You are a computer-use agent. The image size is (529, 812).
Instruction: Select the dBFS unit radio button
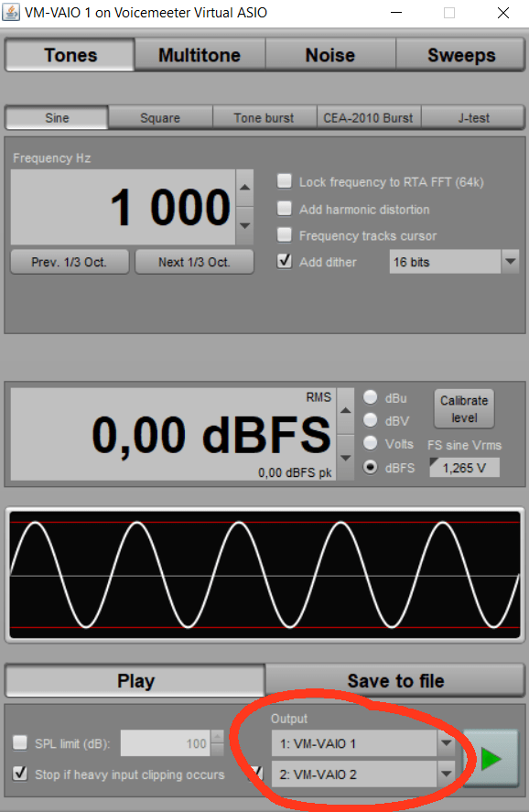click(370, 467)
